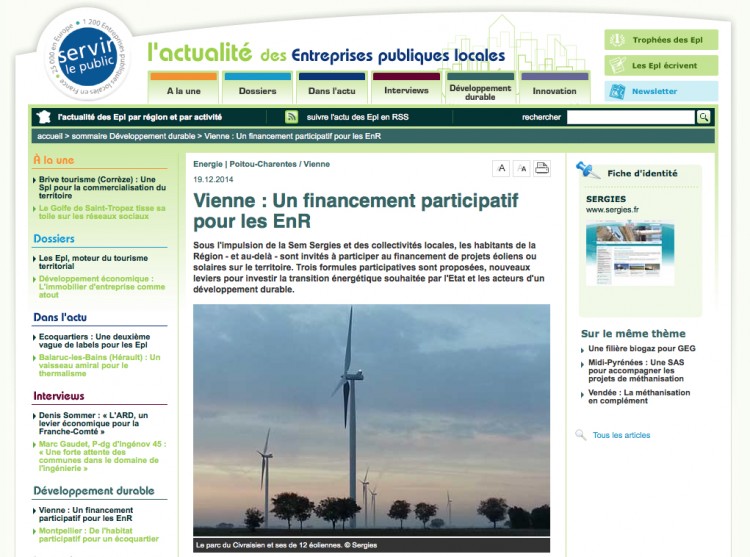
Task: Open the Dans l'actu tab
Action: [332, 87]
